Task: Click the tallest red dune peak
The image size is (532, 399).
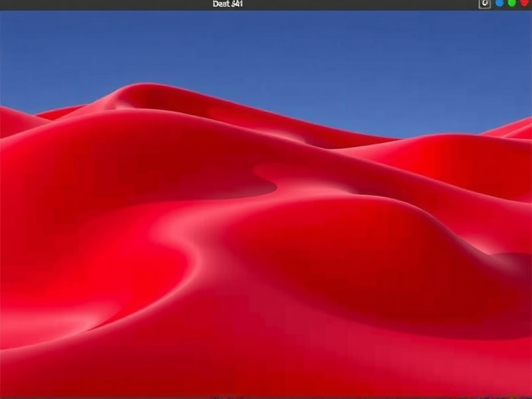Action: (143, 86)
